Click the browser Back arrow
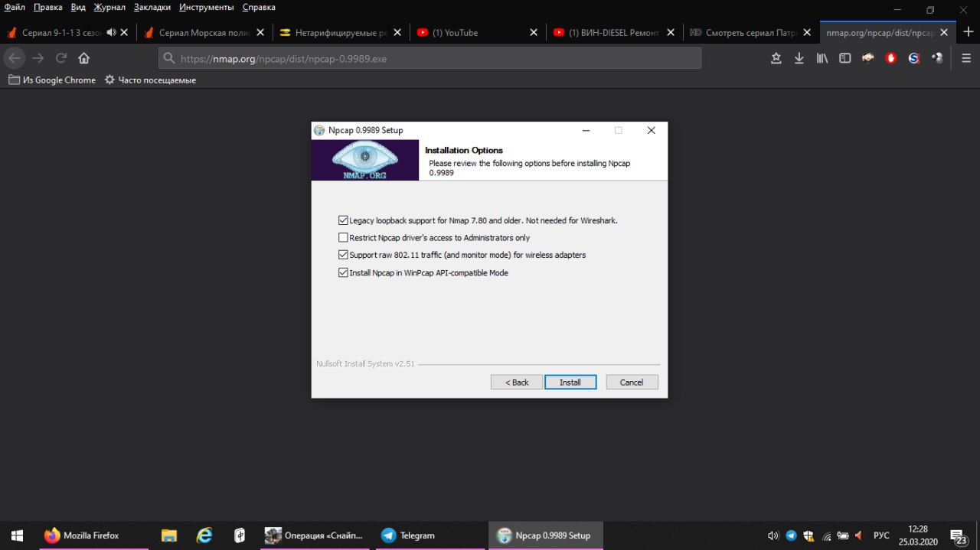 [15, 58]
